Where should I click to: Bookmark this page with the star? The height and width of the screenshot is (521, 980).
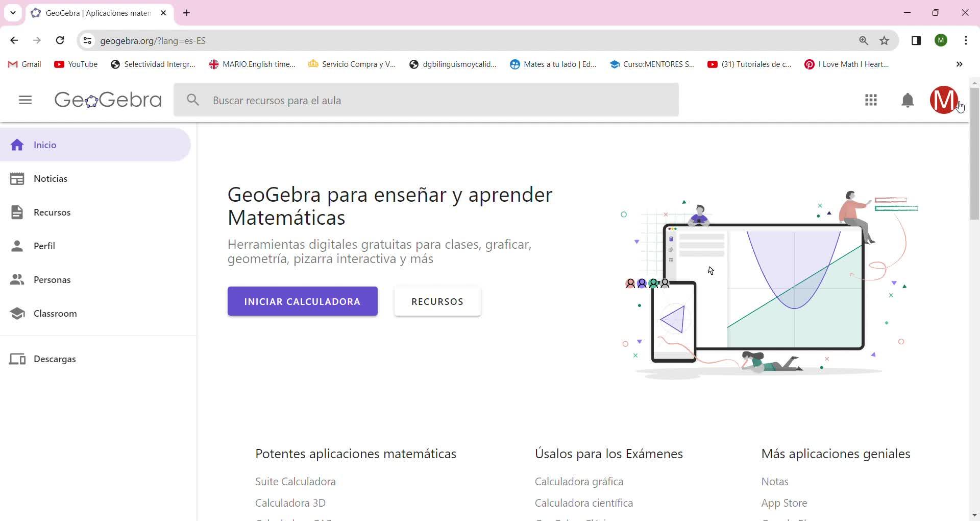coord(885,40)
